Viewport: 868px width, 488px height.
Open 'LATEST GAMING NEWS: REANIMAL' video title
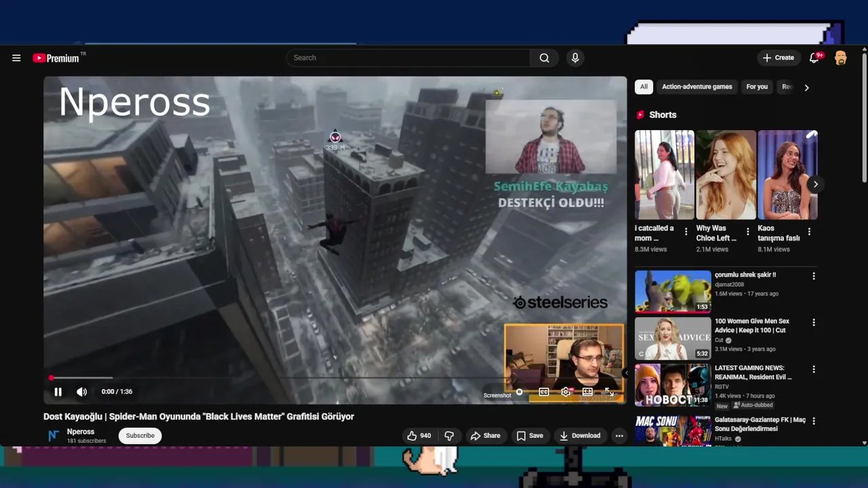pyautogui.click(x=753, y=372)
